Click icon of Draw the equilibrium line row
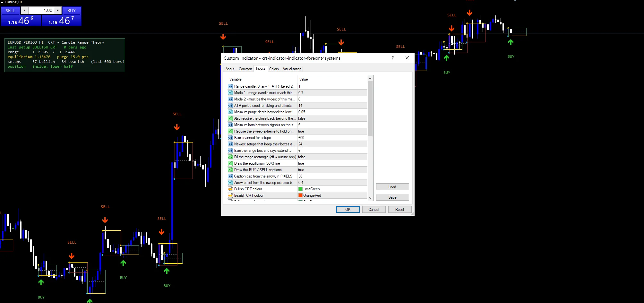 (230, 163)
